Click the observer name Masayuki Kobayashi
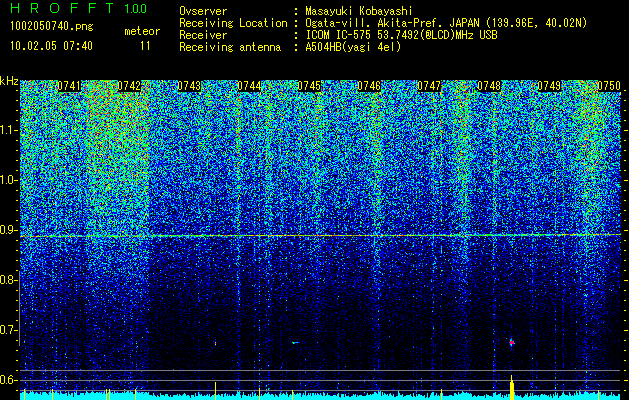629x400 pixels. [x=359, y=11]
